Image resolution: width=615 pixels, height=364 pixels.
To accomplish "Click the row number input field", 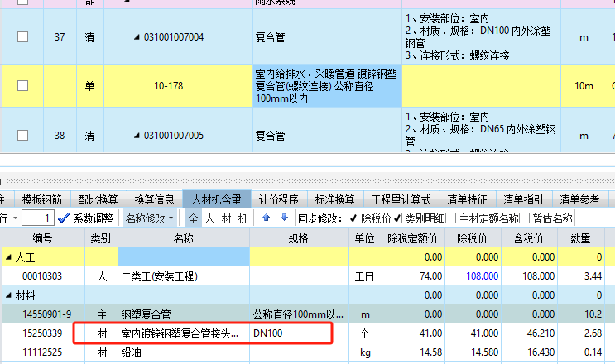I will 37,218.
